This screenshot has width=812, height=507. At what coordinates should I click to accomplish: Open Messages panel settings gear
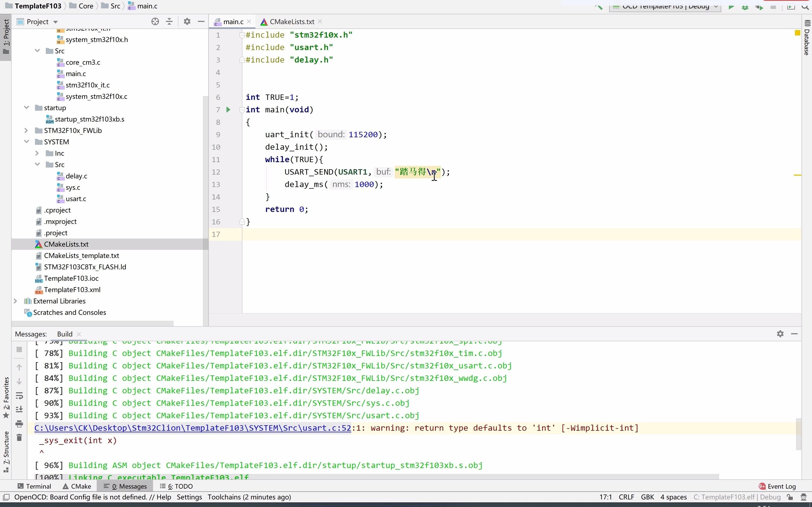tap(780, 334)
